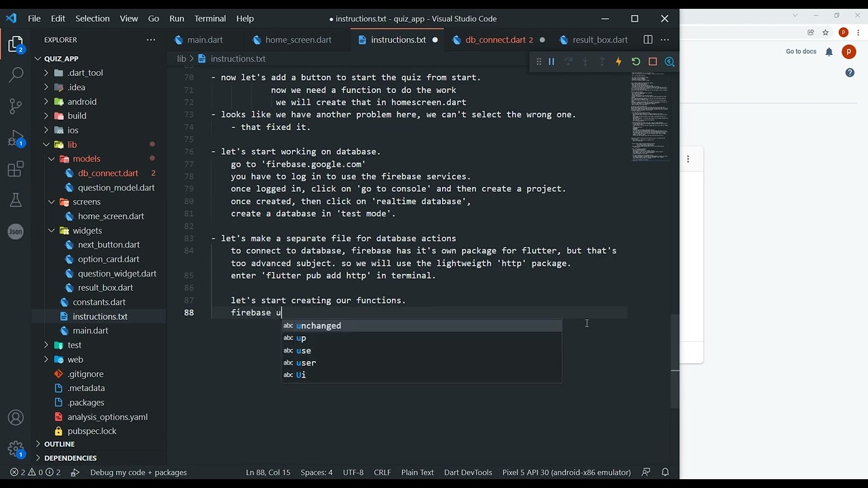The width and height of the screenshot is (868, 488).
Task: Click the errors and warnings status indicator
Action: point(35,472)
